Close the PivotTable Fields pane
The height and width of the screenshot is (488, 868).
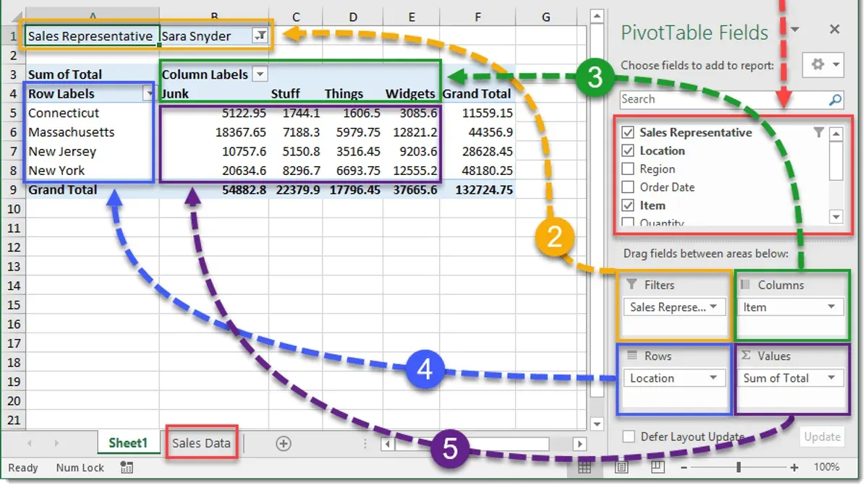pyautogui.click(x=835, y=30)
